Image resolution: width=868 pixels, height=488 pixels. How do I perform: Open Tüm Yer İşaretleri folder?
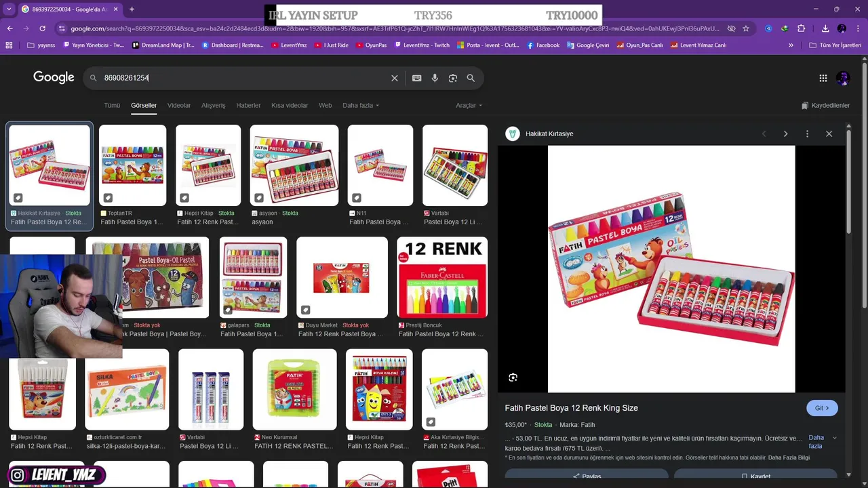[x=835, y=45]
